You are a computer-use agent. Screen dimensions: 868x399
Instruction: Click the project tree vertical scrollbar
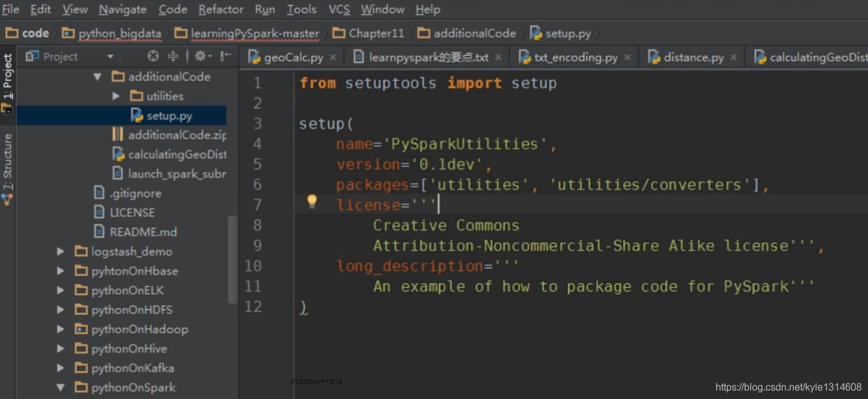pyautogui.click(x=233, y=259)
